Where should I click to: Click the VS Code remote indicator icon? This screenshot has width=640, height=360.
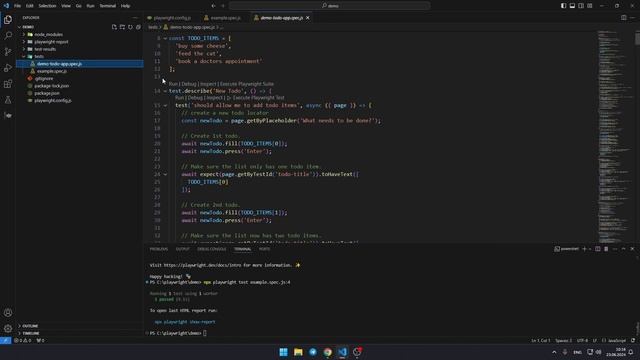point(5,340)
